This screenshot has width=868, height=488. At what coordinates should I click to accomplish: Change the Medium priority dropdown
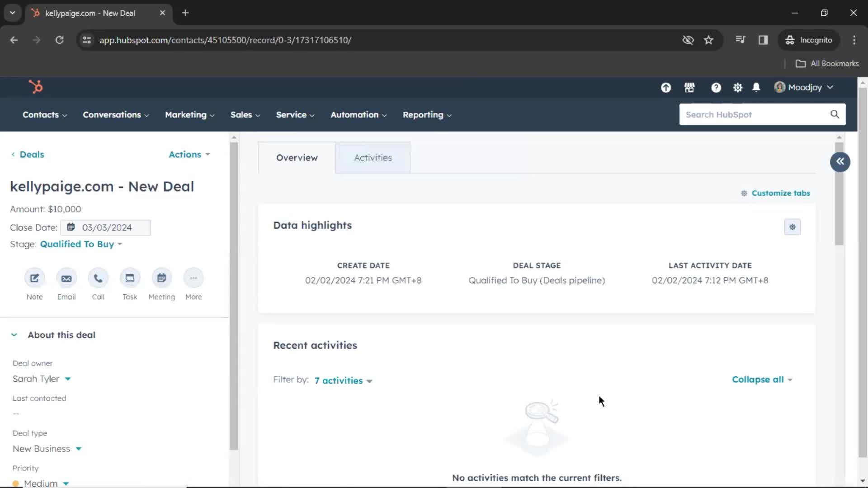pos(41,483)
